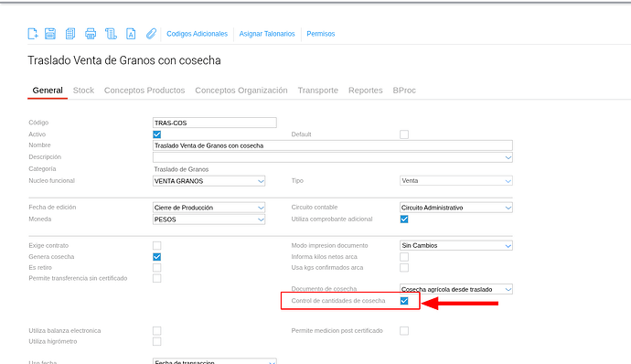This screenshot has height=364, width=631.
Task: Click the document with letter A icon
Action: 131,34
